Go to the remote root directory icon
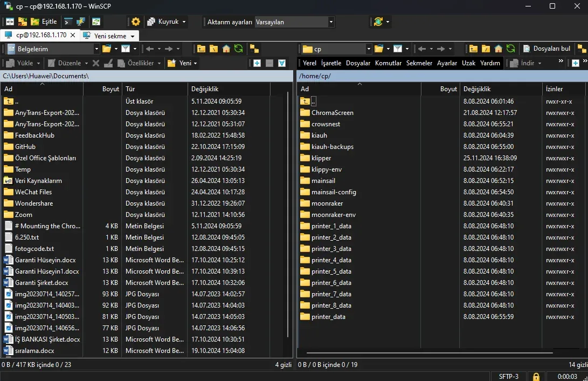588x381 pixels. click(x=486, y=49)
